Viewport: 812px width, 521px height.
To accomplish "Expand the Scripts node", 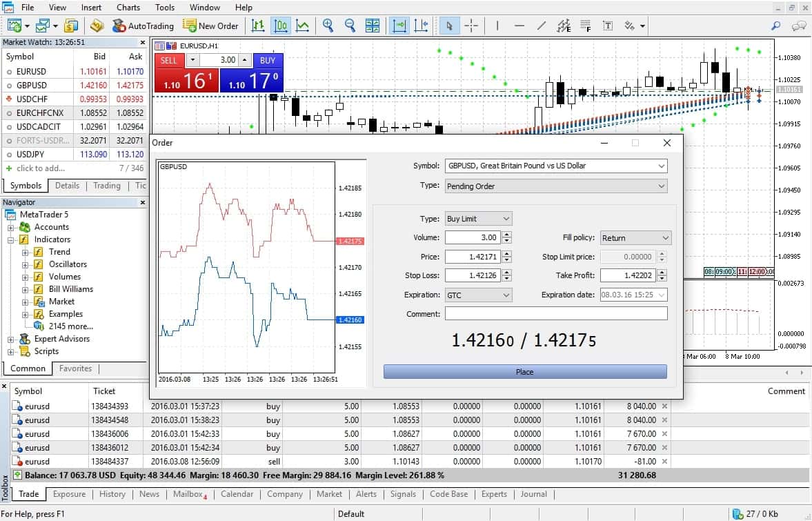I will [x=10, y=352].
